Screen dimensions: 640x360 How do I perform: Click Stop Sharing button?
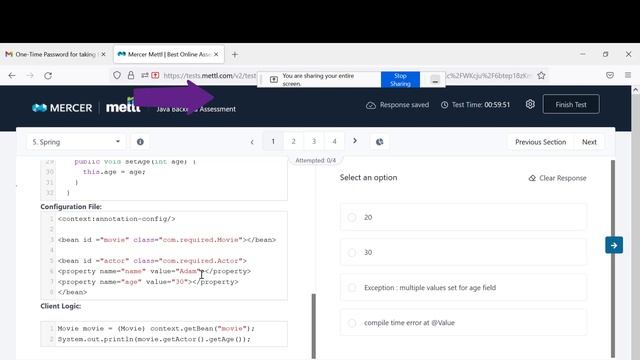tap(400, 80)
